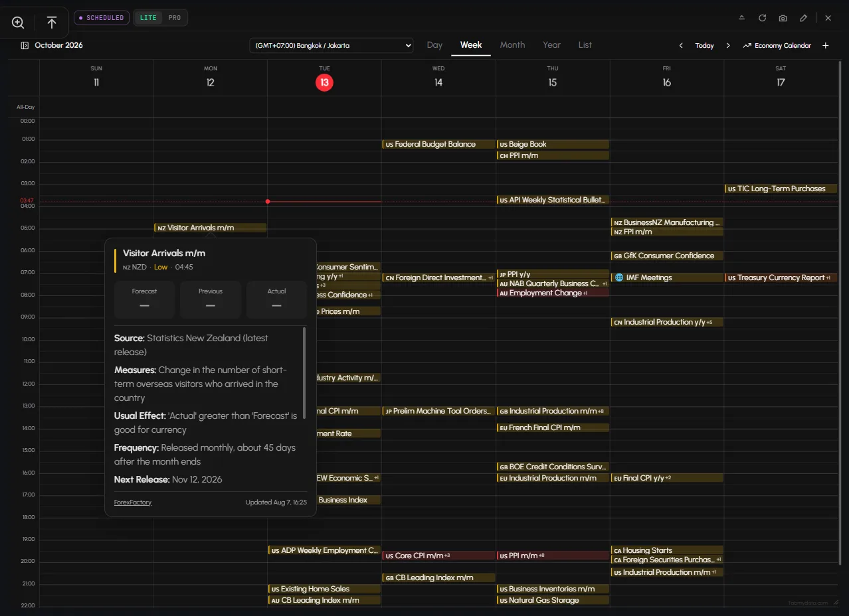The height and width of the screenshot is (616, 849).
Task: Switch to Month view tab
Action: pos(512,45)
